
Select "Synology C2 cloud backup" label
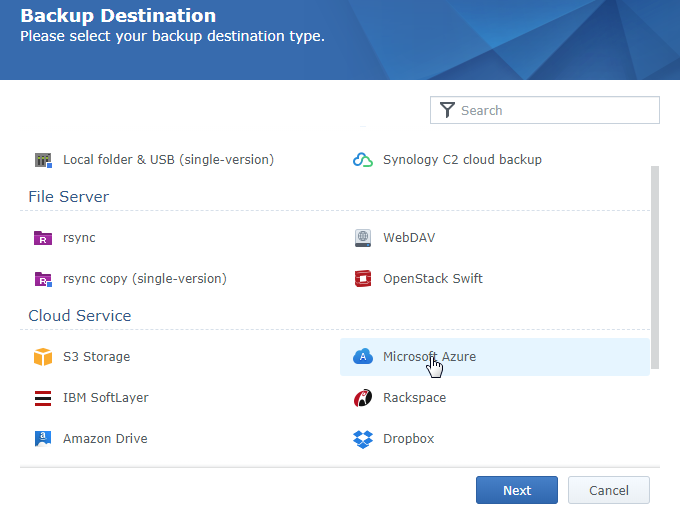coord(462,160)
